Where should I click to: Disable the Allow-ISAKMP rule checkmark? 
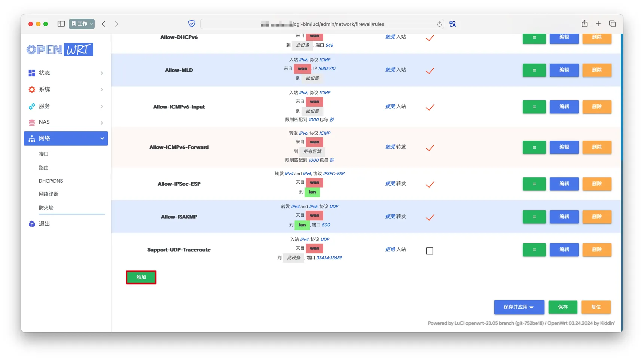point(430,217)
